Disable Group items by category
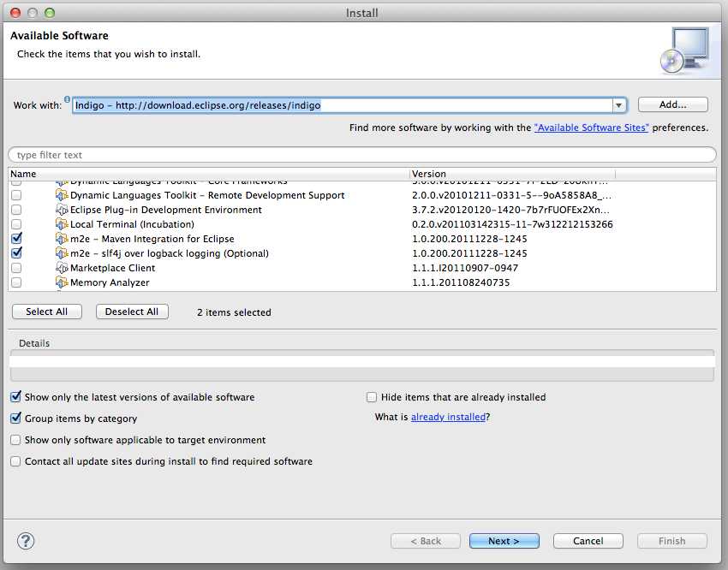This screenshot has height=570, width=728. tap(15, 419)
